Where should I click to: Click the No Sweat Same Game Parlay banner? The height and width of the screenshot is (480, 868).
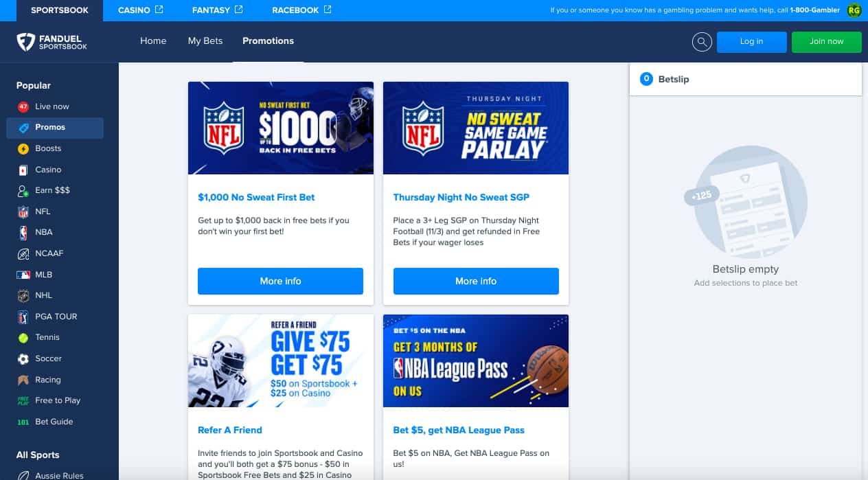click(476, 128)
